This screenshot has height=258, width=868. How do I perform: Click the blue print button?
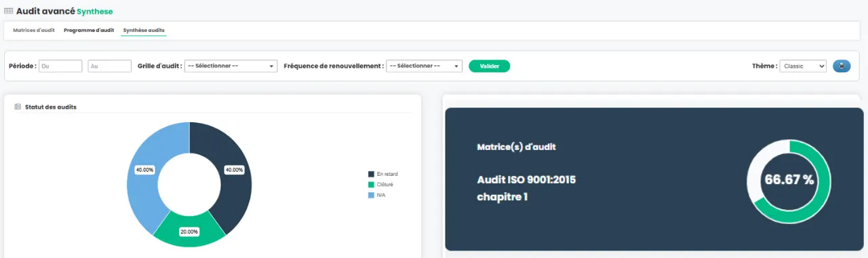pos(842,66)
